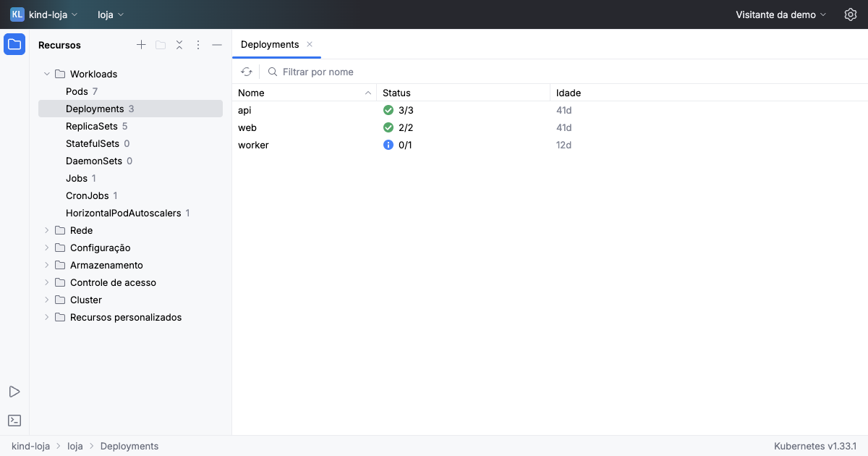Collapse the Workloads folder
Viewport: 868px width, 456px height.
tap(47, 74)
